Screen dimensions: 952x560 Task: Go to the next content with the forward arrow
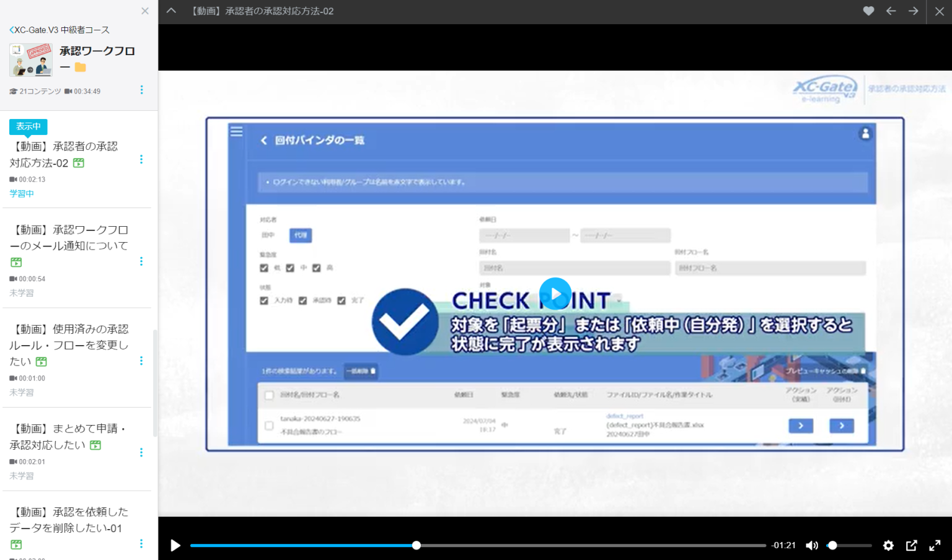(x=913, y=11)
